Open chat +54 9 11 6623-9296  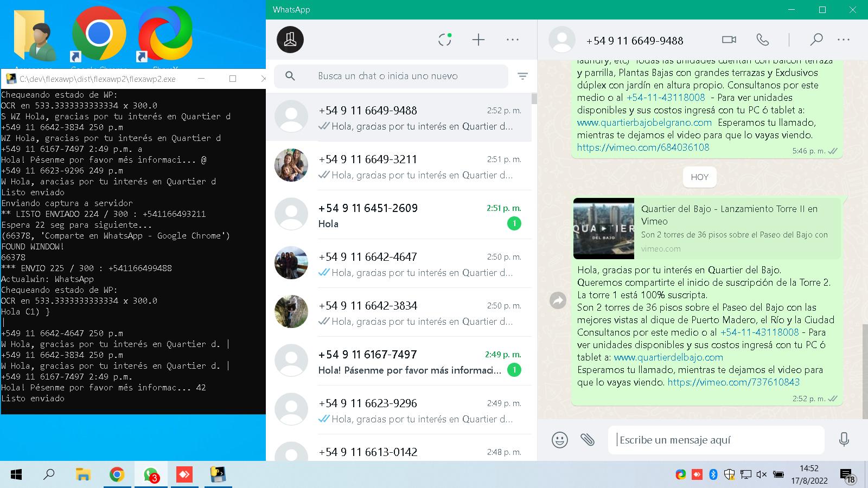click(x=399, y=410)
